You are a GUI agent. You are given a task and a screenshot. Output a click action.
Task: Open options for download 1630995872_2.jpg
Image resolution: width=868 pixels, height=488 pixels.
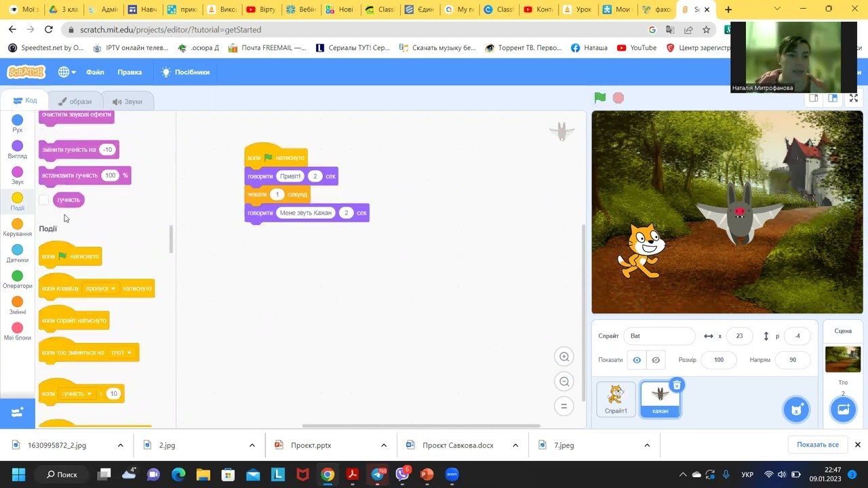click(x=120, y=445)
